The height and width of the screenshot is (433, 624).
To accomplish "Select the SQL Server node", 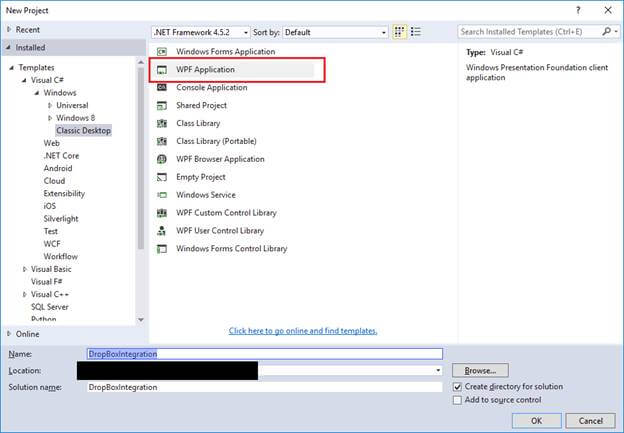I will click(x=50, y=307).
